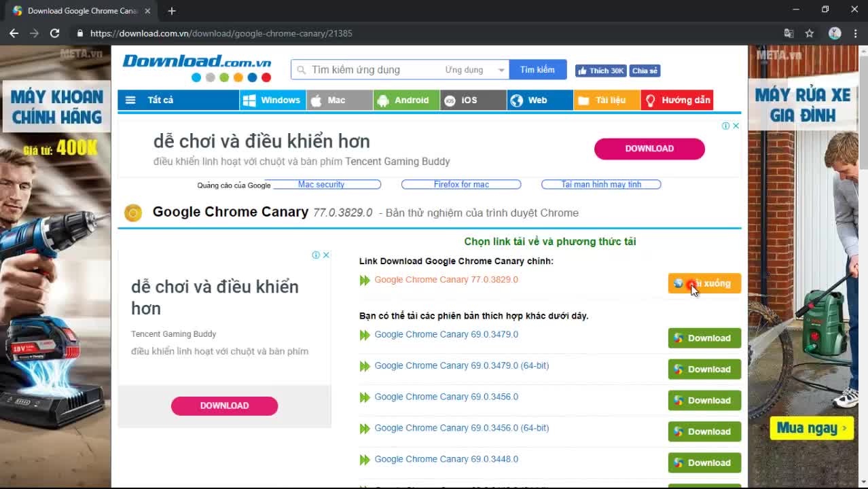Screen dimensions: 868x489
Task: Click the green arrow beside Canary 77.0.3829.0
Action: (365, 280)
